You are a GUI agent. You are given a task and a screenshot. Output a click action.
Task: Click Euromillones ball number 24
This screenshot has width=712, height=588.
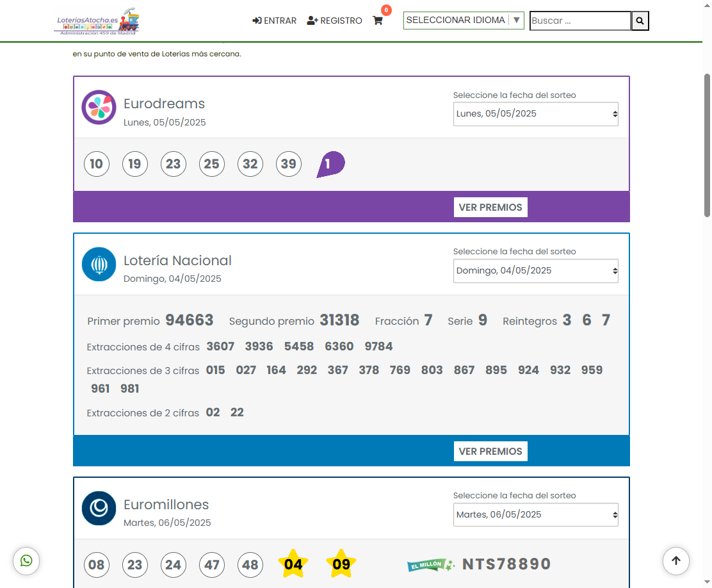click(174, 565)
